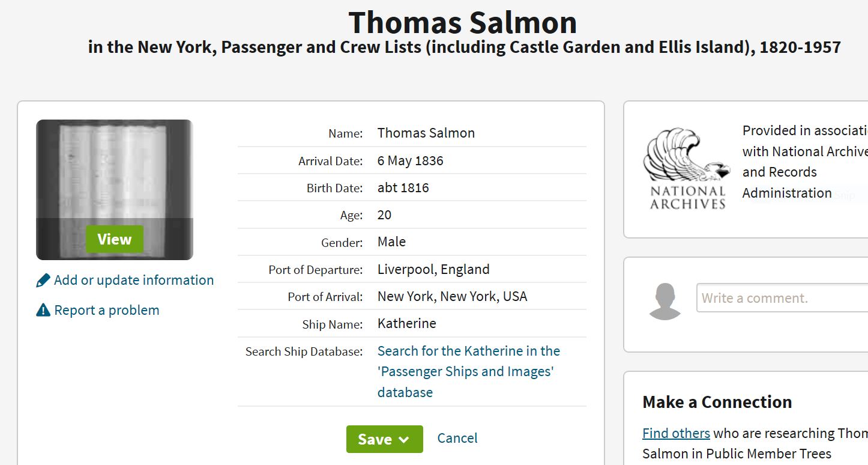Open the passenger list record thumbnail
The width and height of the screenshot is (868, 465).
click(115, 190)
